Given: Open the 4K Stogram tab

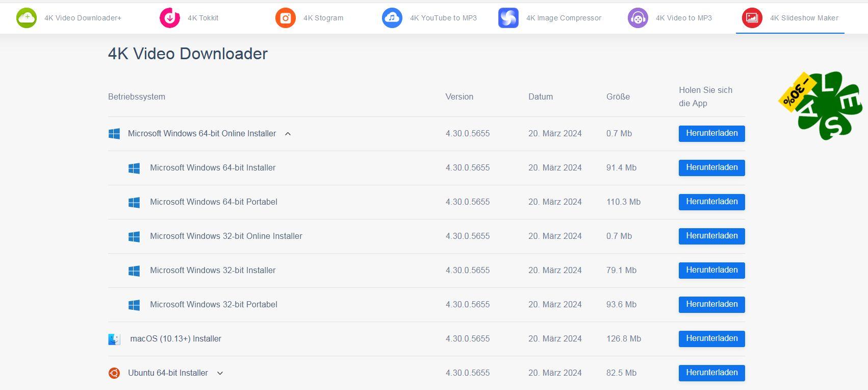Looking at the screenshot, I should pos(310,18).
